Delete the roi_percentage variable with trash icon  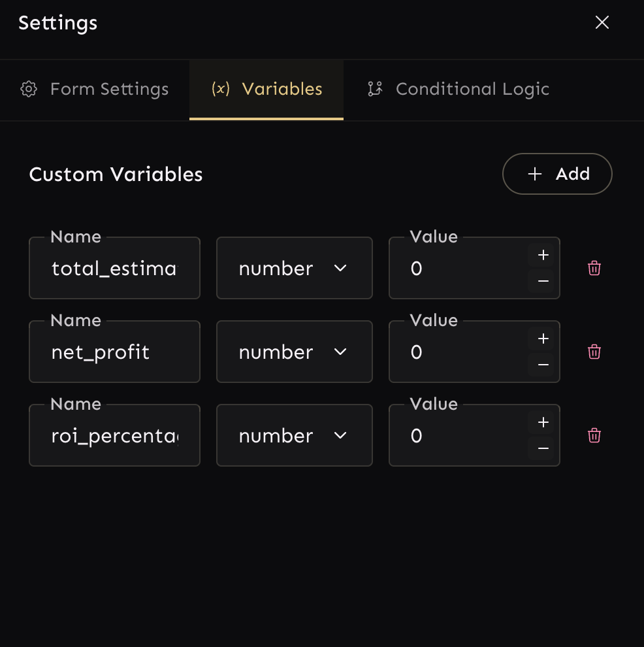point(594,435)
